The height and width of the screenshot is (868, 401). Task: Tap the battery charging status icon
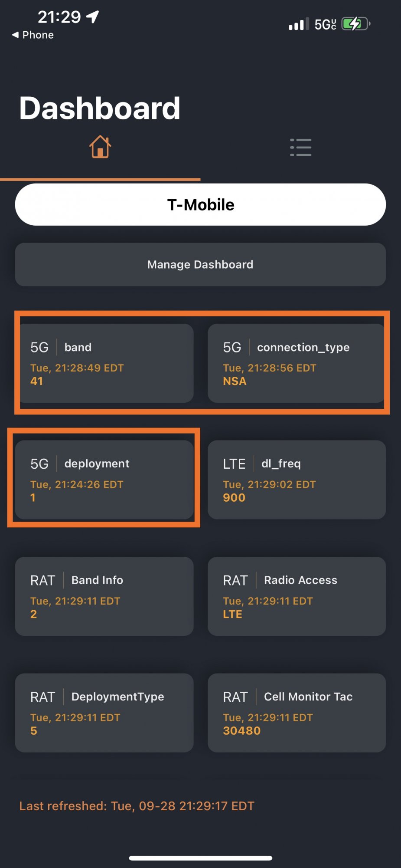pyautogui.click(x=356, y=24)
